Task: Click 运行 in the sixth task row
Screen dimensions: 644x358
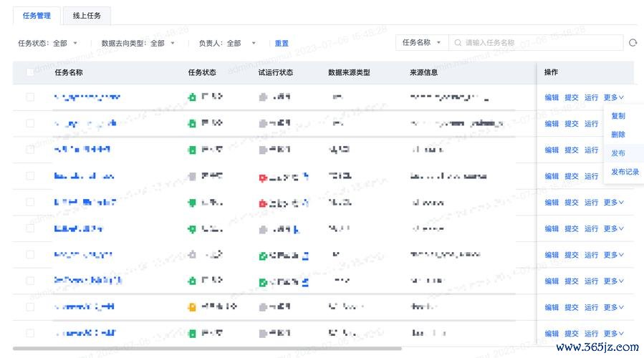Action: click(x=591, y=228)
